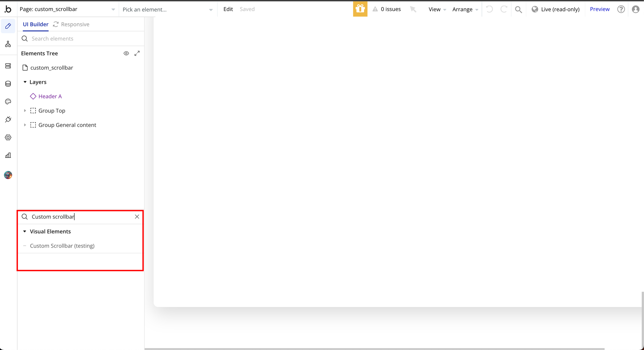This screenshot has width=644, height=350.
Task: Open the Data tab database icon
Action: pyautogui.click(x=8, y=84)
